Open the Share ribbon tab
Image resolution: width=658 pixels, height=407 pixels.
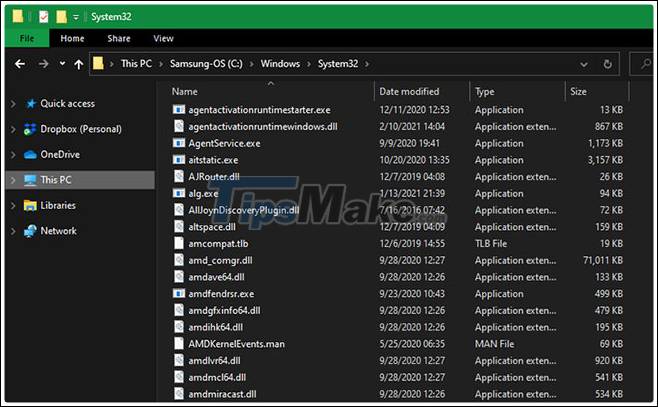tap(119, 39)
